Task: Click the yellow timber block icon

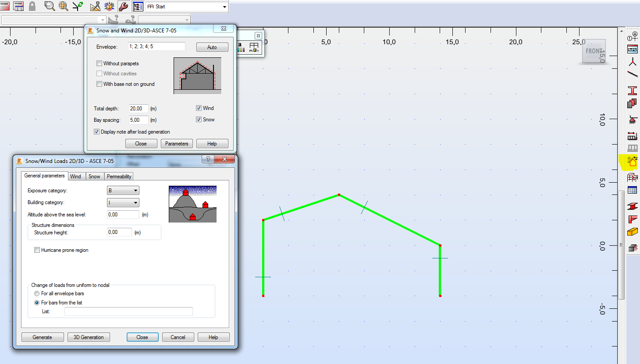Action: coord(633,232)
